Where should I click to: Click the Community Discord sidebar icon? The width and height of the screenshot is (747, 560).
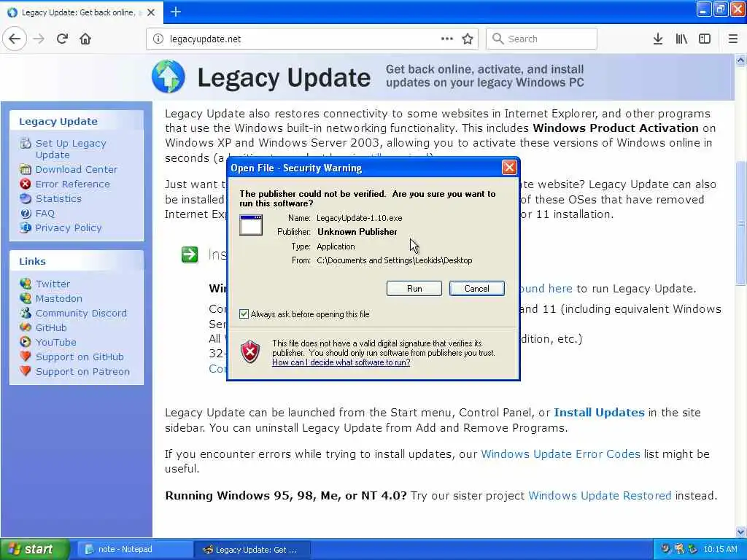coord(26,313)
